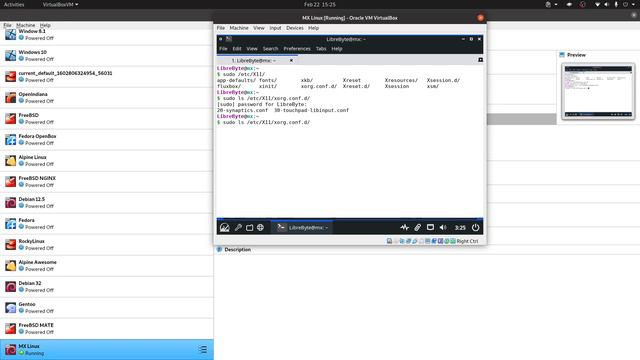This screenshot has height=360, width=640.
Task: Select the RockyLinux VM entry
Action: (107, 244)
